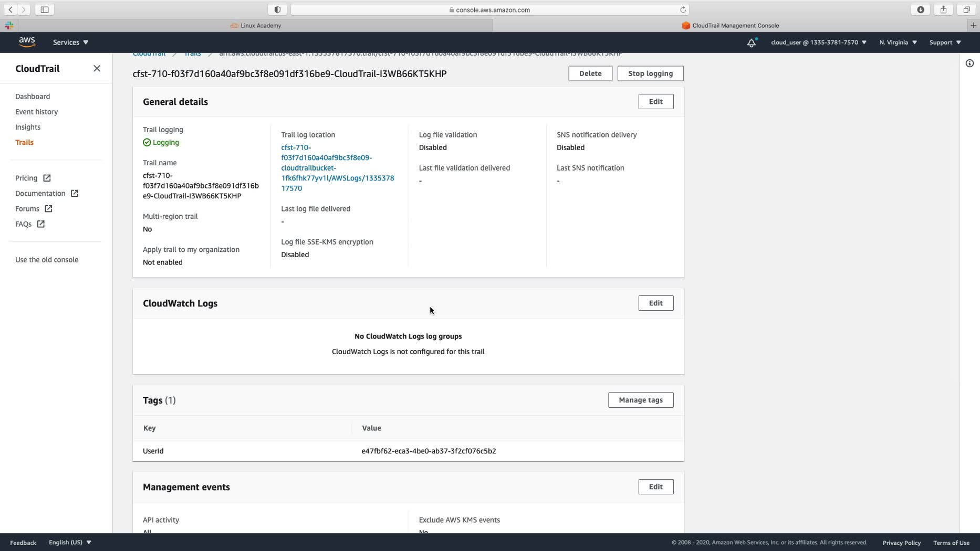Click the Feedback link in the footer
The image size is (980, 551).
point(23,543)
